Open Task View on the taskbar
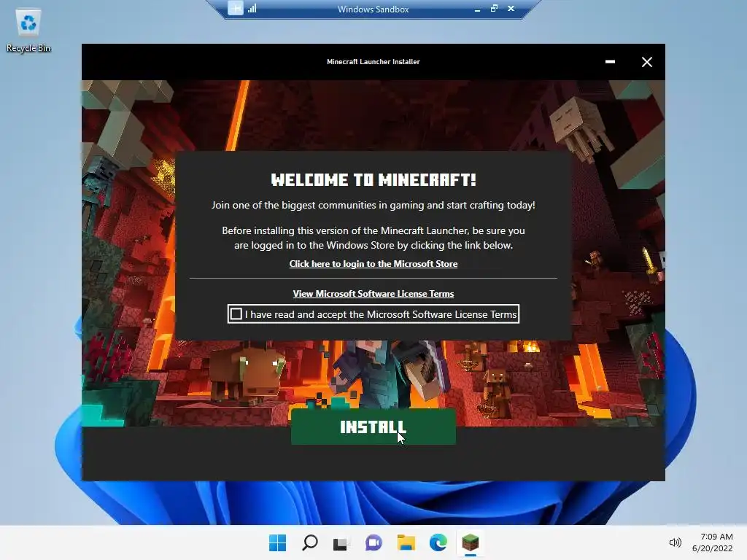The width and height of the screenshot is (747, 560). [x=340, y=542]
